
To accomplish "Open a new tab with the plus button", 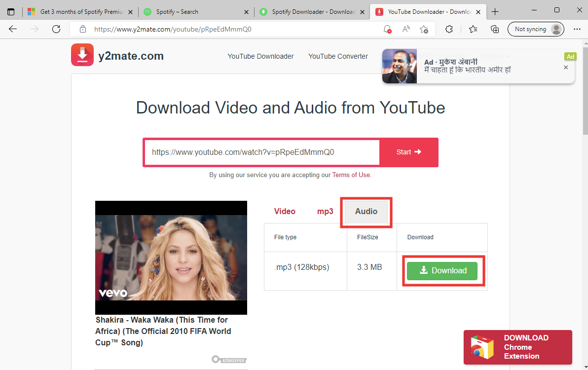I will point(495,12).
